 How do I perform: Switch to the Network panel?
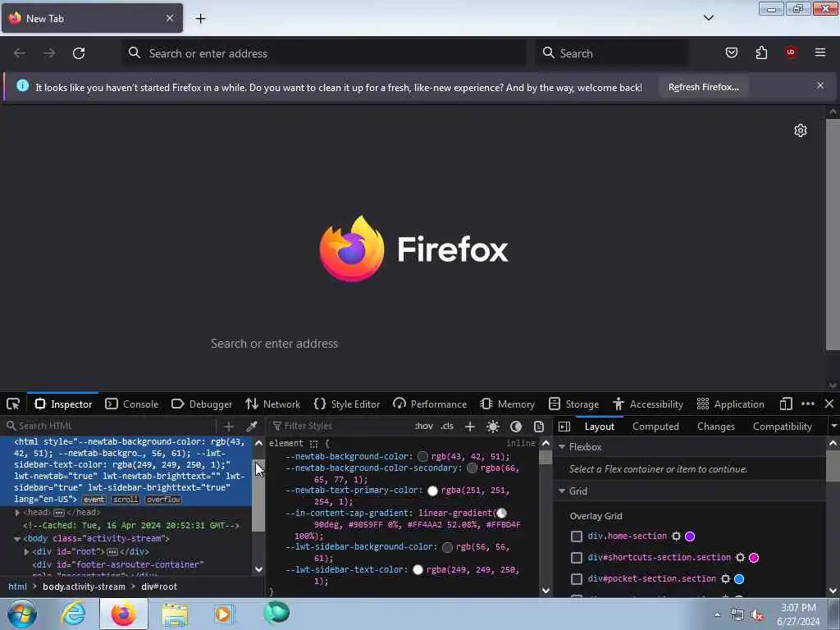[x=272, y=404]
